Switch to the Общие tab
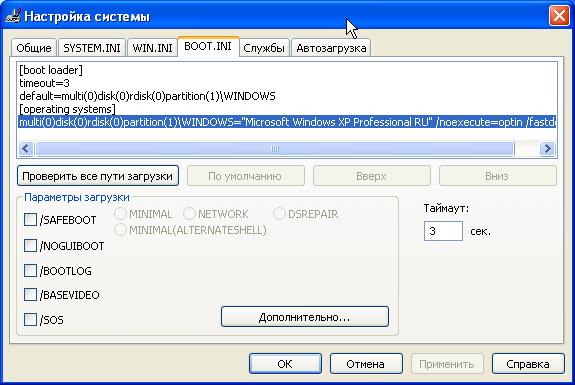This screenshot has width=575, height=385. tap(34, 48)
